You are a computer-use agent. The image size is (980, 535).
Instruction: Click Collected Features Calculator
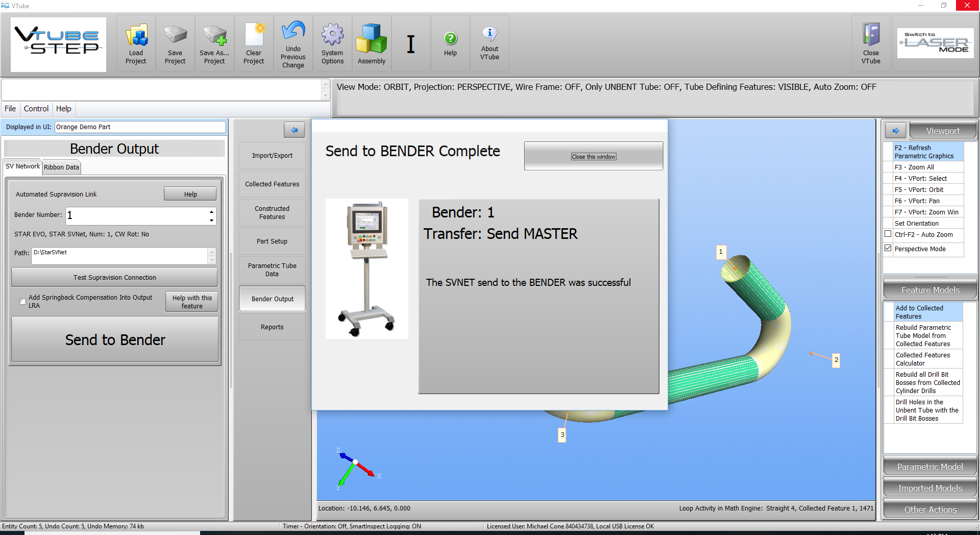[x=928, y=359]
